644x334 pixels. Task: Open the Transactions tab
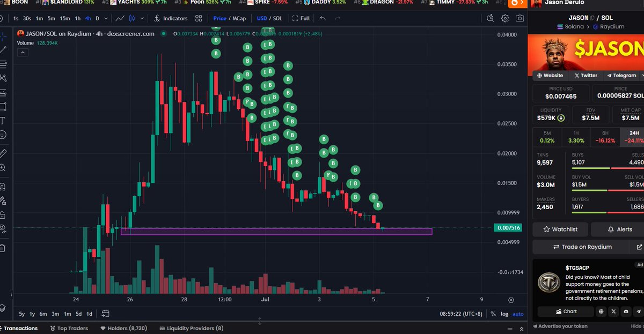tap(19, 328)
